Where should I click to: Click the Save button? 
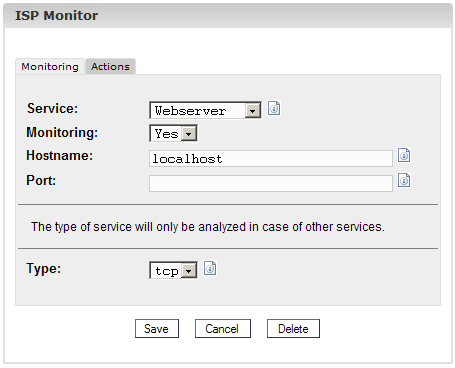(x=157, y=329)
